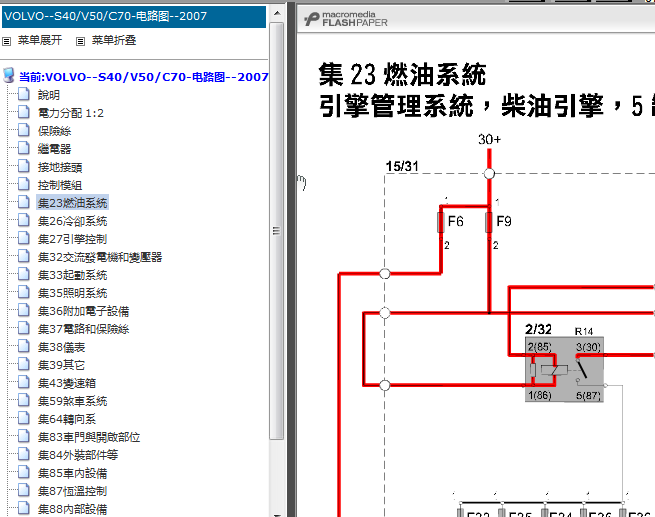Click page icon next to 繼電器
Screen dimensions: 655x517
[24, 148]
